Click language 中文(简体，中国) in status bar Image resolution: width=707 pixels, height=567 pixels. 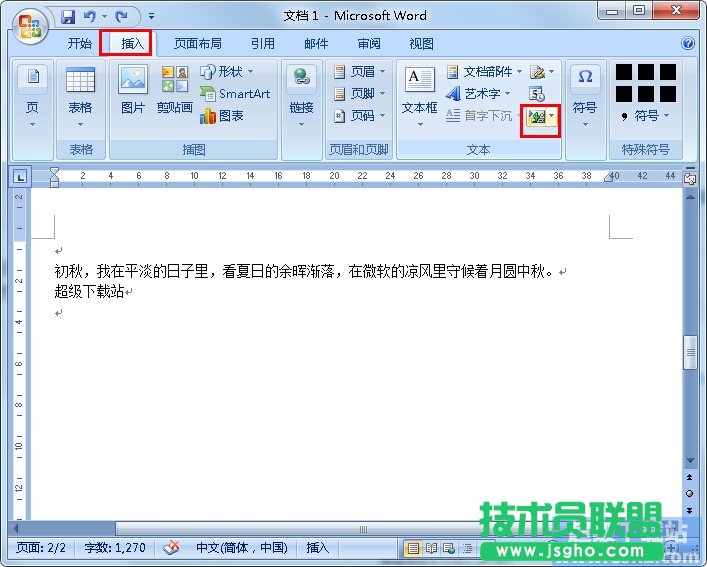point(242,548)
